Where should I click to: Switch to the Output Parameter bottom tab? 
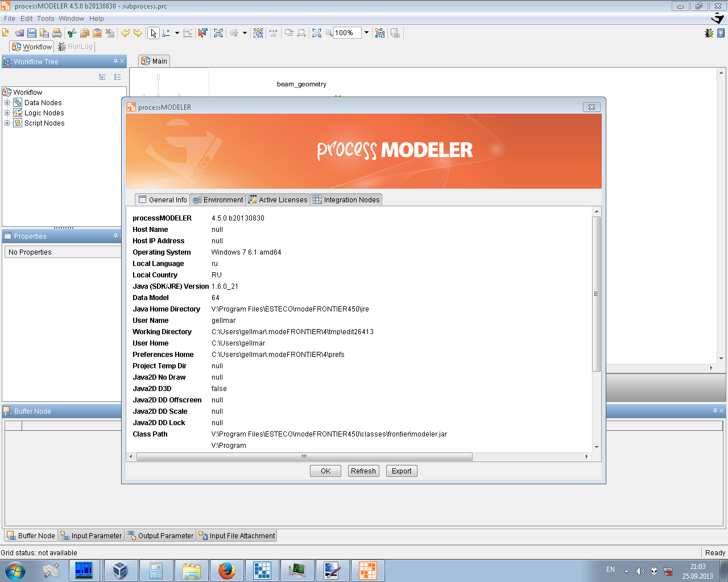pos(160,535)
